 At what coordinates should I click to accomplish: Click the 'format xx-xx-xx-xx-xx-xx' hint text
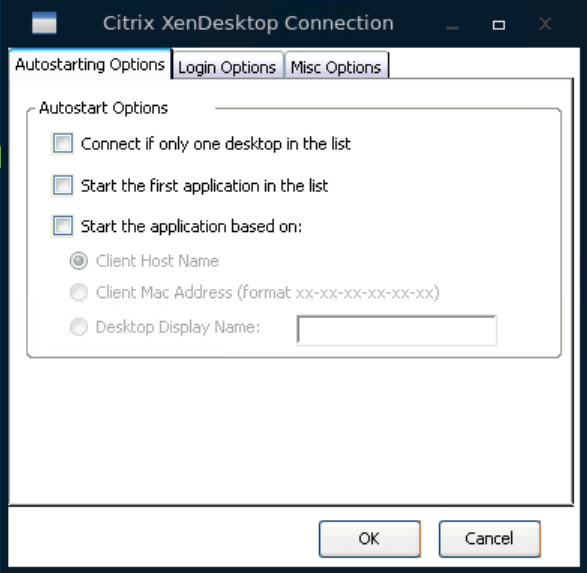pyautogui.click(x=338, y=293)
